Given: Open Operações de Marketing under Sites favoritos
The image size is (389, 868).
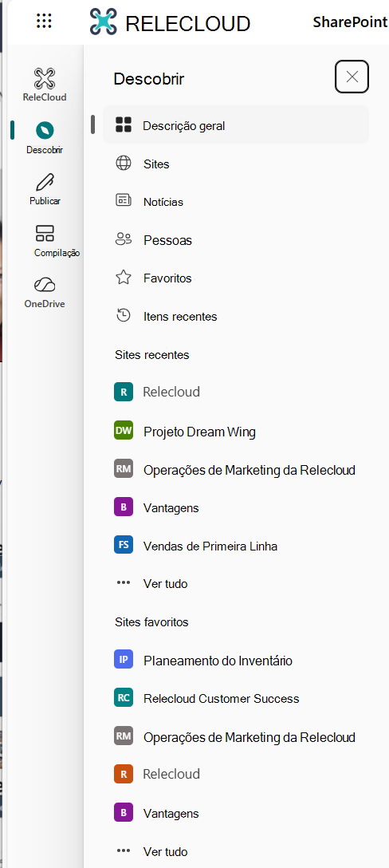Looking at the screenshot, I should coord(236,737).
